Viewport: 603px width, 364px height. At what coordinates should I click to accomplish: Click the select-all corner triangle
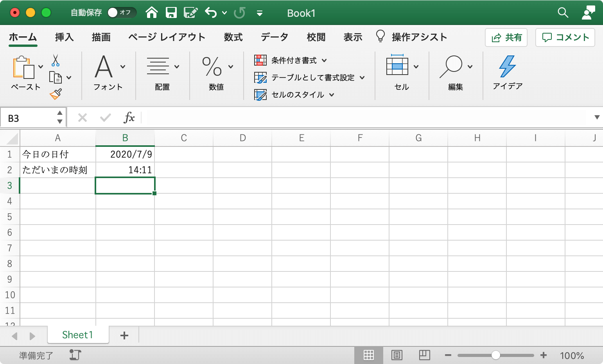[x=13, y=139]
